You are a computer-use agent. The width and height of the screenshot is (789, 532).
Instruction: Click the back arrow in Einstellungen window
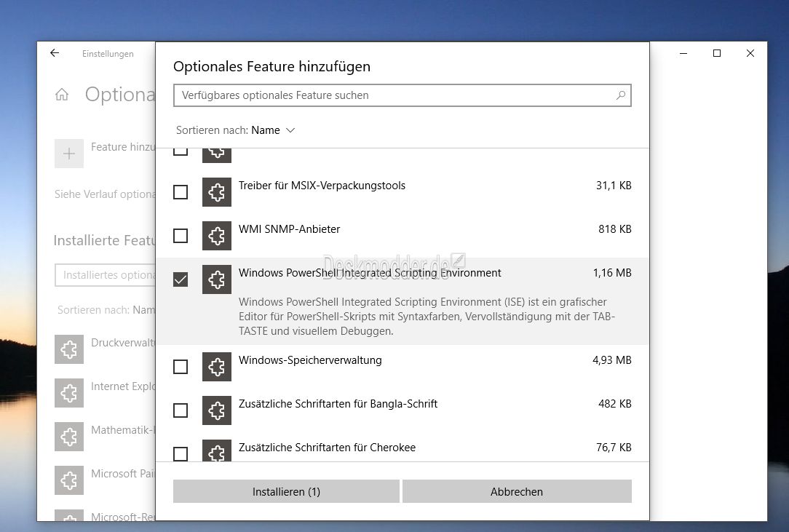coord(55,53)
